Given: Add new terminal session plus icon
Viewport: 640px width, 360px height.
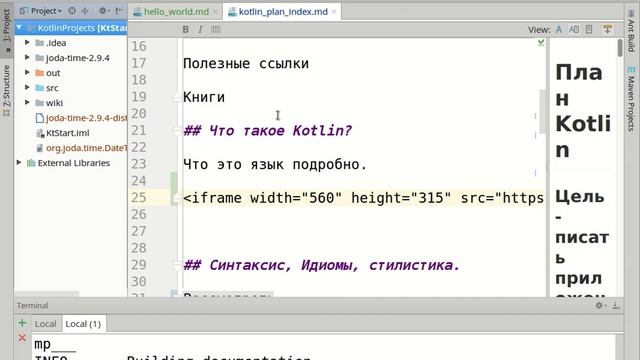Looking at the screenshot, I should (22, 323).
